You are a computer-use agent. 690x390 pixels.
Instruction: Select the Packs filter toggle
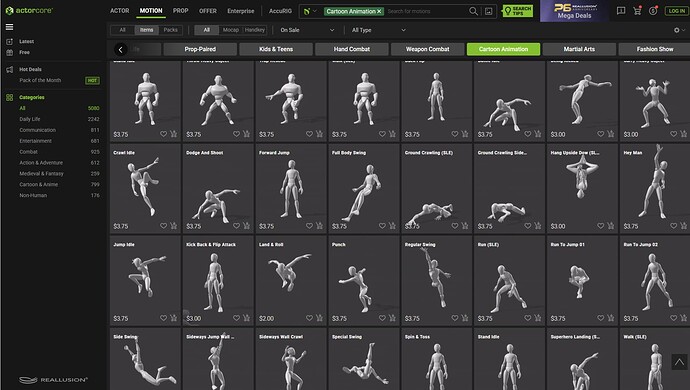170,30
